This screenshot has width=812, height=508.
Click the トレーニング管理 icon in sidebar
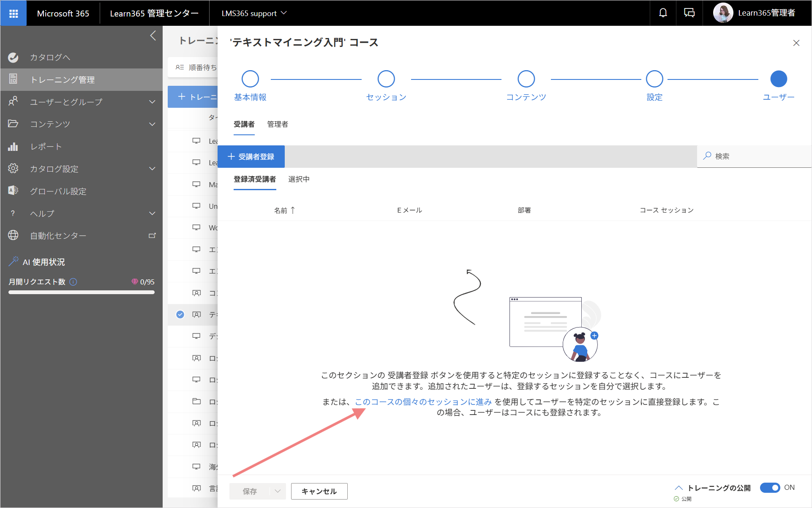tap(13, 79)
